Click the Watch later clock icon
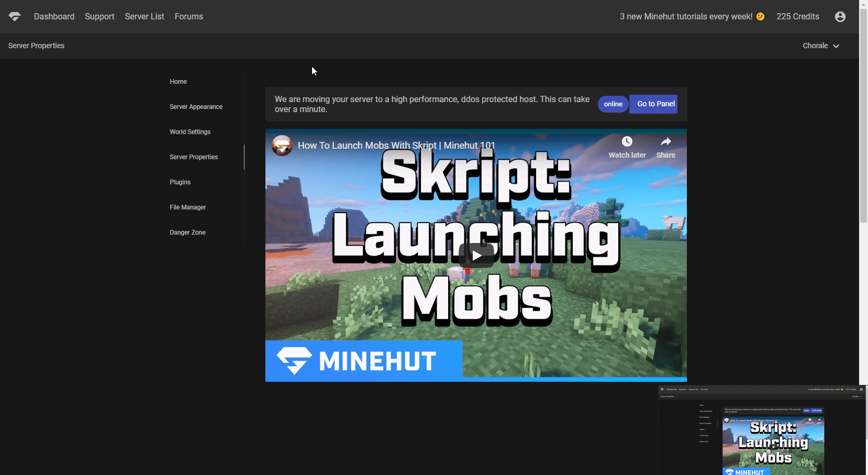868x475 pixels. [x=627, y=141]
